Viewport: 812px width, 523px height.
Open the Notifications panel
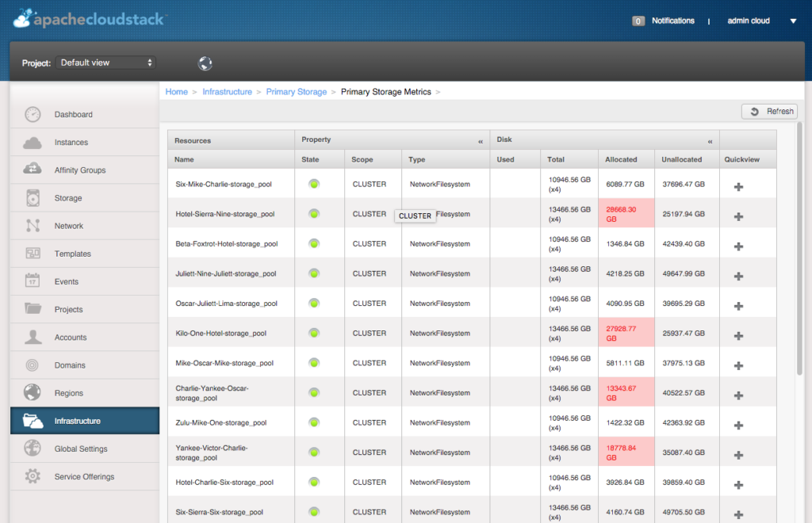(673, 21)
